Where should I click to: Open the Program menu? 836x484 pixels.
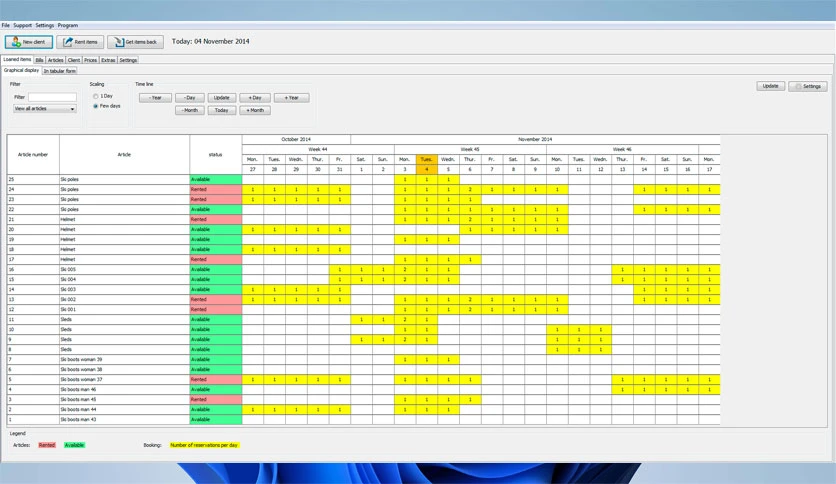tap(68, 25)
